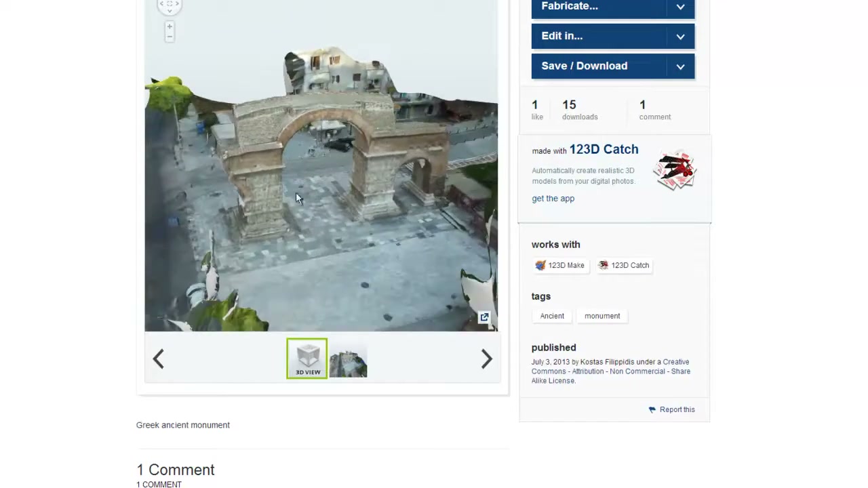Open Kostas Filippidis profile link
Screen dimensions: 868x488
coord(608,362)
